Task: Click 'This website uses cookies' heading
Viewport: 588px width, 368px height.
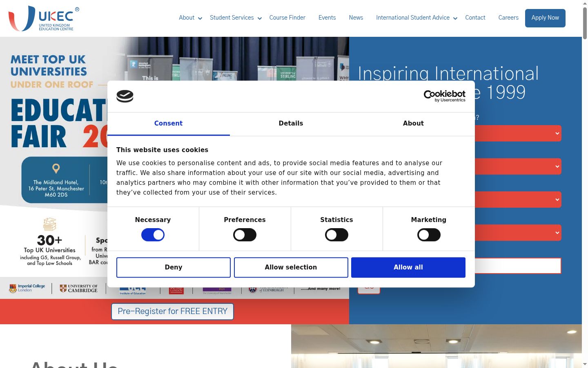Action: 162,150
